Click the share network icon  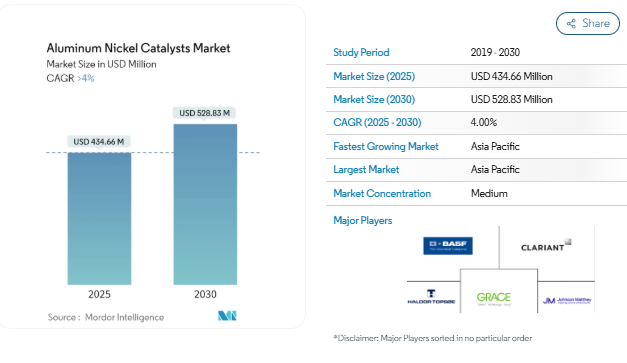pyautogui.click(x=571, y=24)
